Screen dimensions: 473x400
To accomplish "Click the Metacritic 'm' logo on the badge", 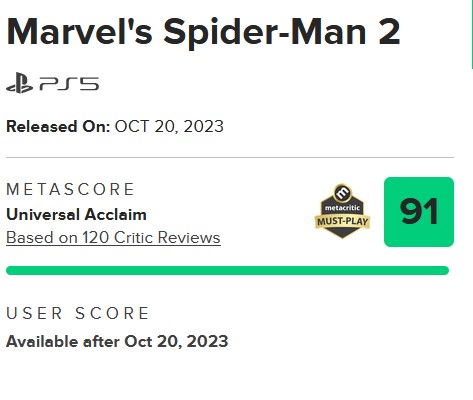I will [x=342, y=192].
